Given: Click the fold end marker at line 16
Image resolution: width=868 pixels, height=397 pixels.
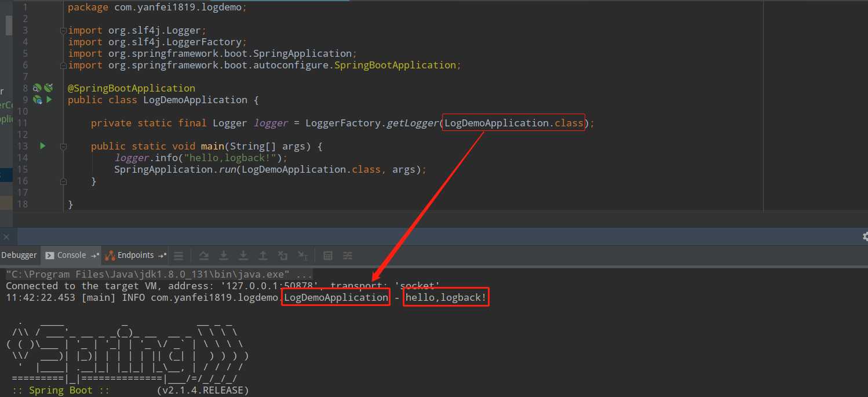Looking at the screenshot, I should coord(63,181).
